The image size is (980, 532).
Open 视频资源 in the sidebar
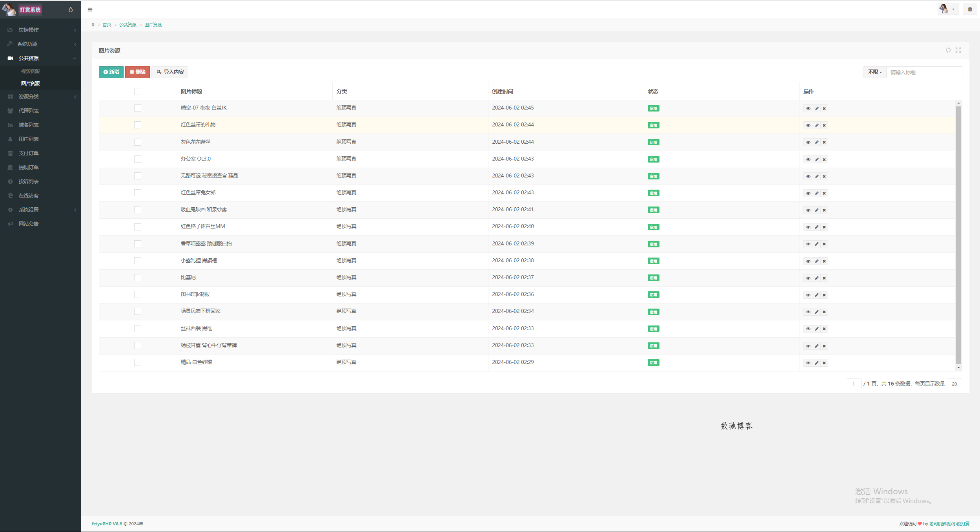pyautogui.click(x=31, y=71)
